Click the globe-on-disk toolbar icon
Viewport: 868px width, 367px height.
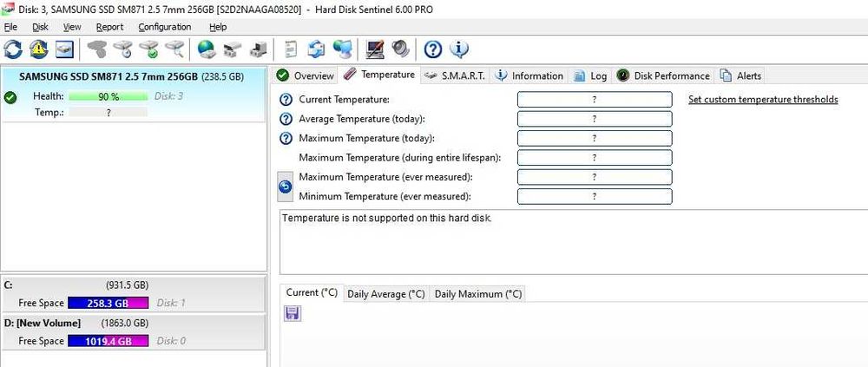(207, 49)
